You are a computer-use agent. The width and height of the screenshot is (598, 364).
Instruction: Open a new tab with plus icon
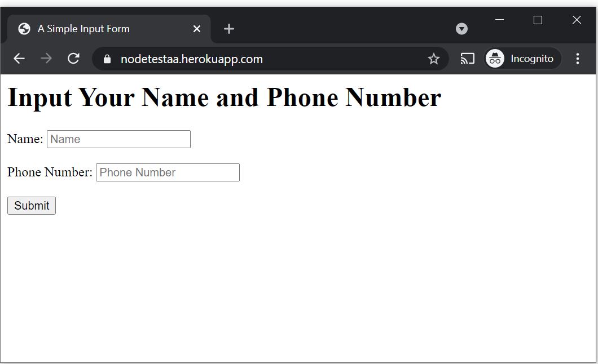click(229, 29)
